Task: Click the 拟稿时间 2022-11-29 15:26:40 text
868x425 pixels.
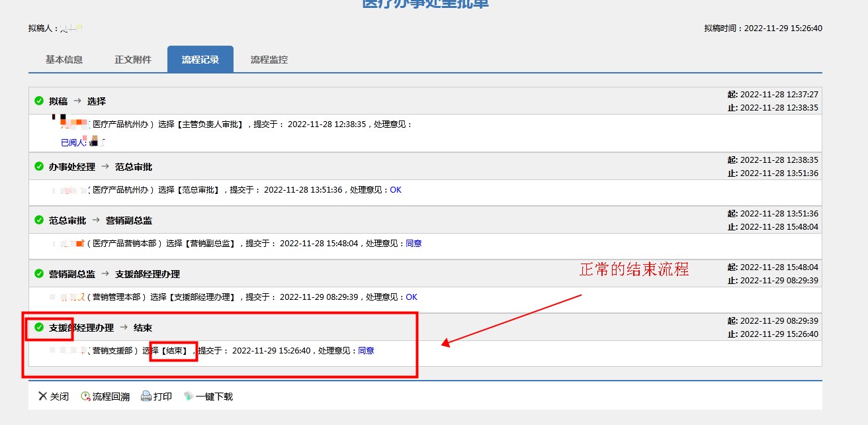Action: 763,28
